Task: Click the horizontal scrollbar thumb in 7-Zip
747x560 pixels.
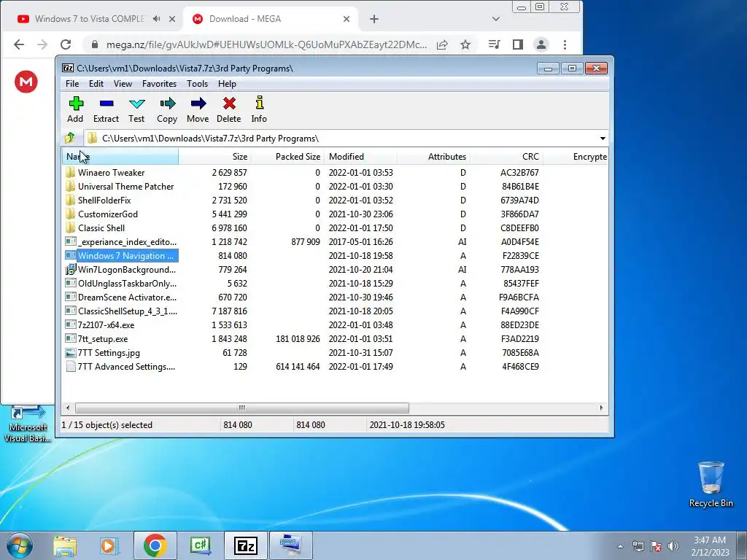Action: (x=242, y=408)
